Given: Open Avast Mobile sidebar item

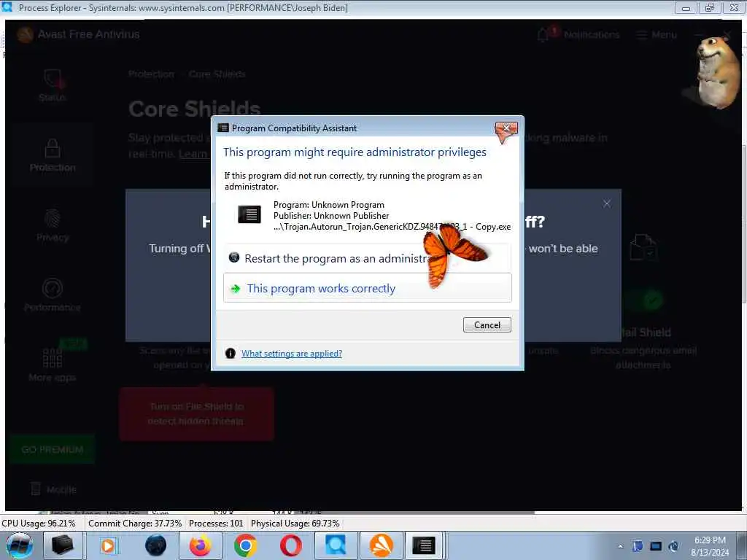Looking at the screenshot, I should click(53, 489).
